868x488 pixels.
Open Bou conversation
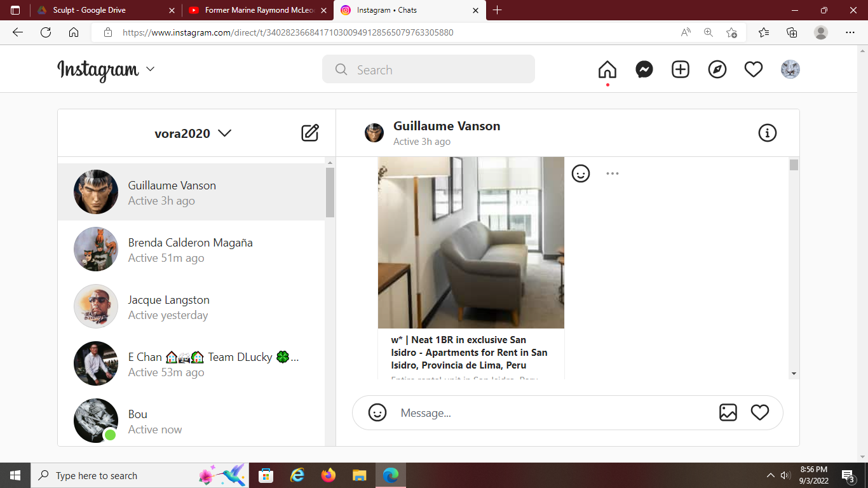(x=191, y=419)
